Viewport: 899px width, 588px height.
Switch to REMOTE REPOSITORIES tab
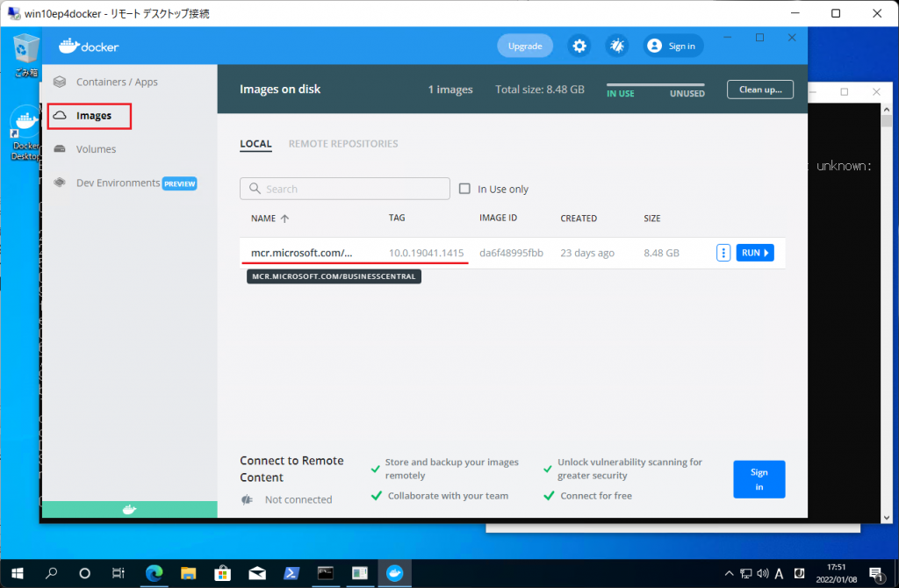point(343,144)
